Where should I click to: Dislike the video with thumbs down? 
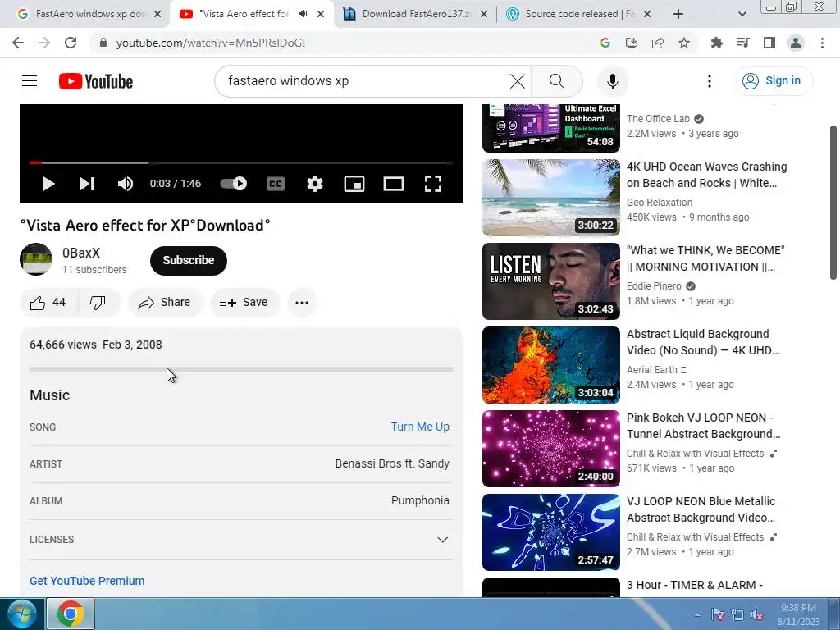click(x=98, y=302)
